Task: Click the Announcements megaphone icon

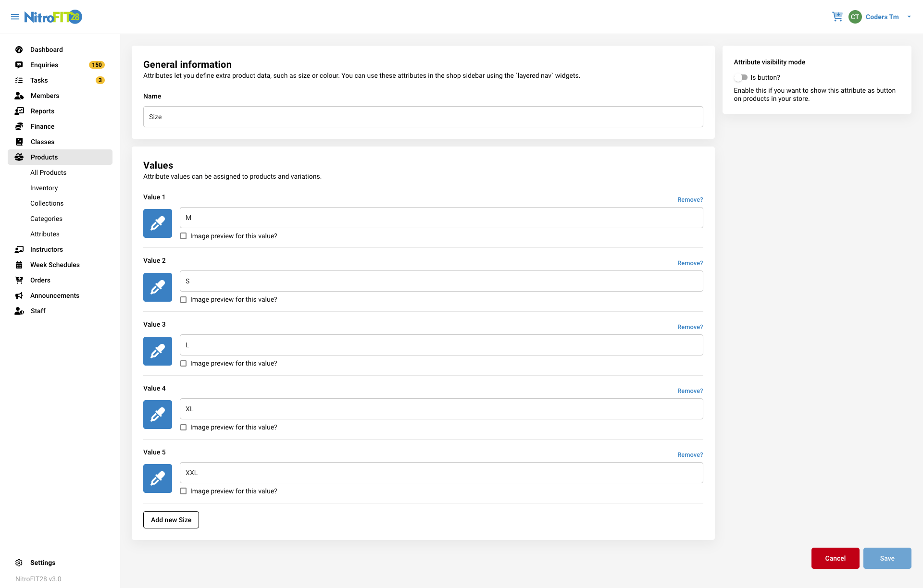Action: [19, 295]
